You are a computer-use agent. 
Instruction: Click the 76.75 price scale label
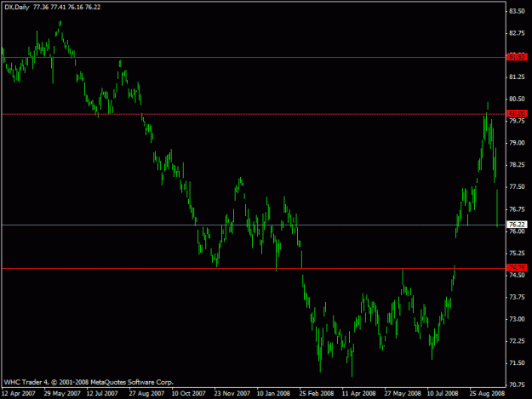pos(517,209)
